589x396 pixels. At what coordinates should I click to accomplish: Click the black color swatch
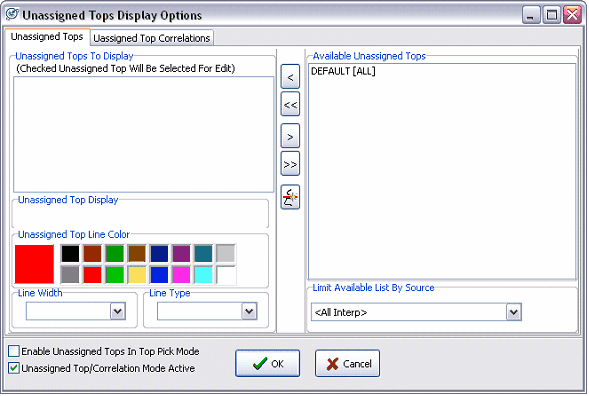point(70,254)
